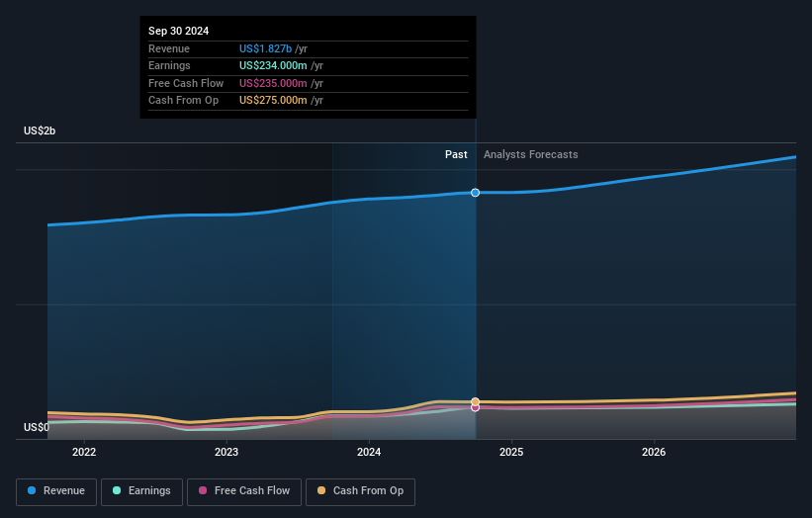The width and height of the screenshot is (812, 518).
Task: Click the Revenue row label in tooltip
Action: (x=169, y=48)
